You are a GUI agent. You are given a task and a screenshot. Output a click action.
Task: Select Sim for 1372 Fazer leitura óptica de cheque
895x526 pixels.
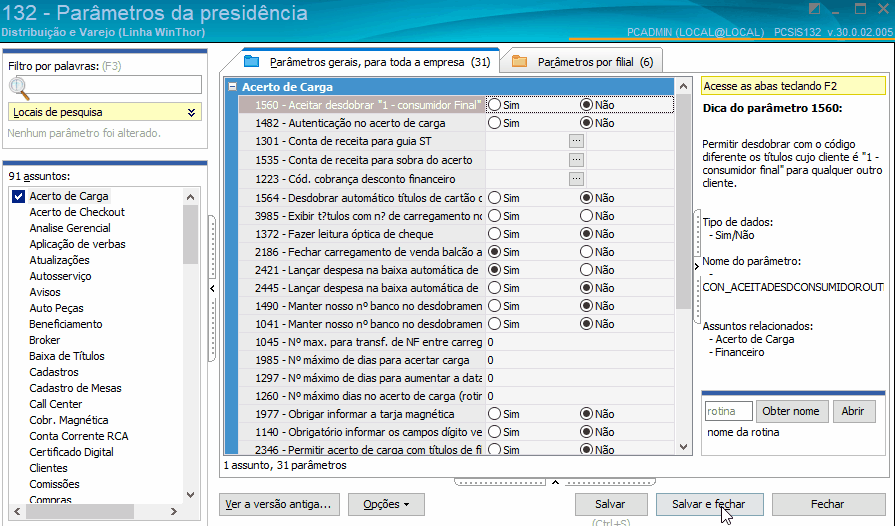click(x=494, y=234)
